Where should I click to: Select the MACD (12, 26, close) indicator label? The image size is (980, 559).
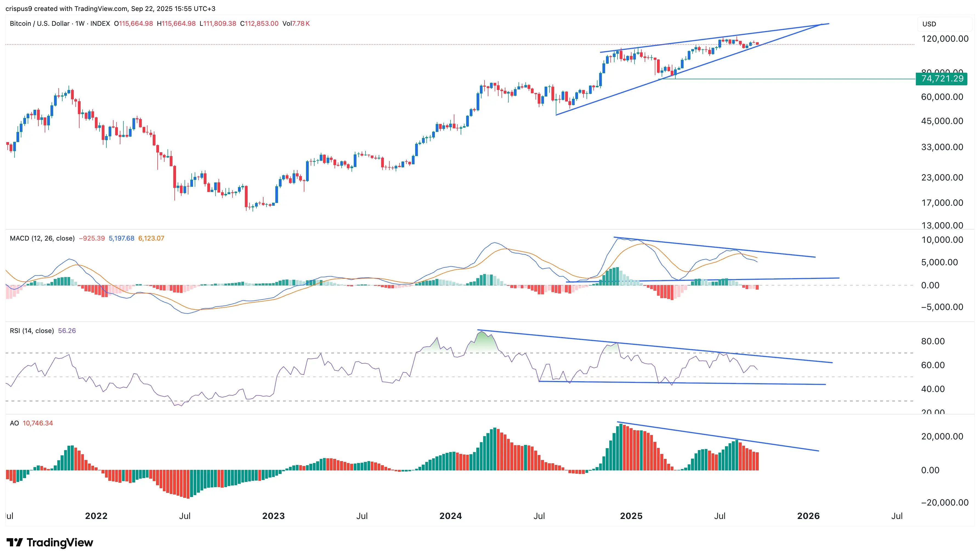tap(42, 238)
